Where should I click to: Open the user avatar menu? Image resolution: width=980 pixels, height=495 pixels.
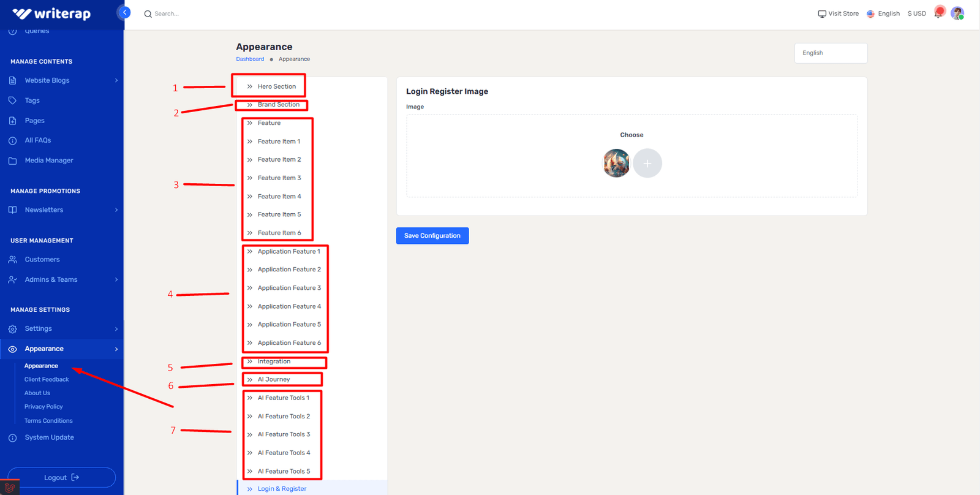pos(957,13)
